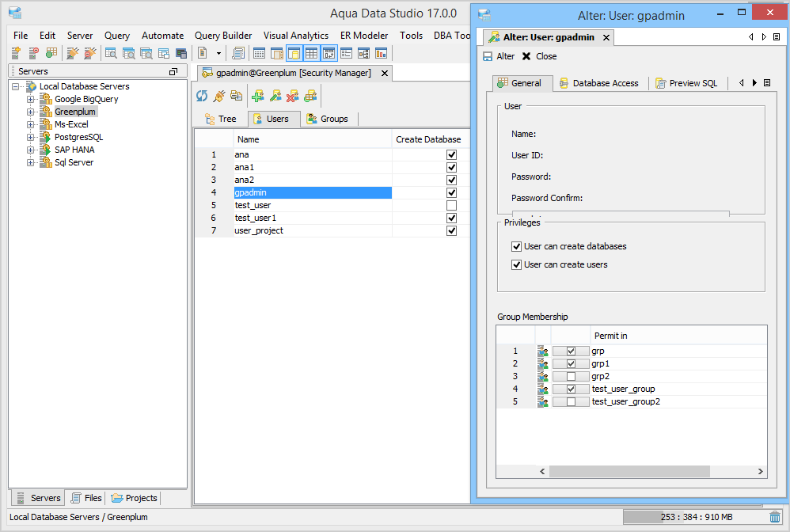Create a new user with the plus icon
The image size is (790, 532).
pyautogui.click(x=258, y=96)
